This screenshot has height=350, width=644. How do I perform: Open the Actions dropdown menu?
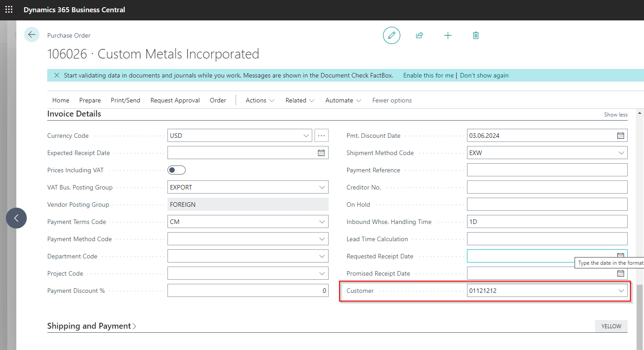[x=260, y=100]
